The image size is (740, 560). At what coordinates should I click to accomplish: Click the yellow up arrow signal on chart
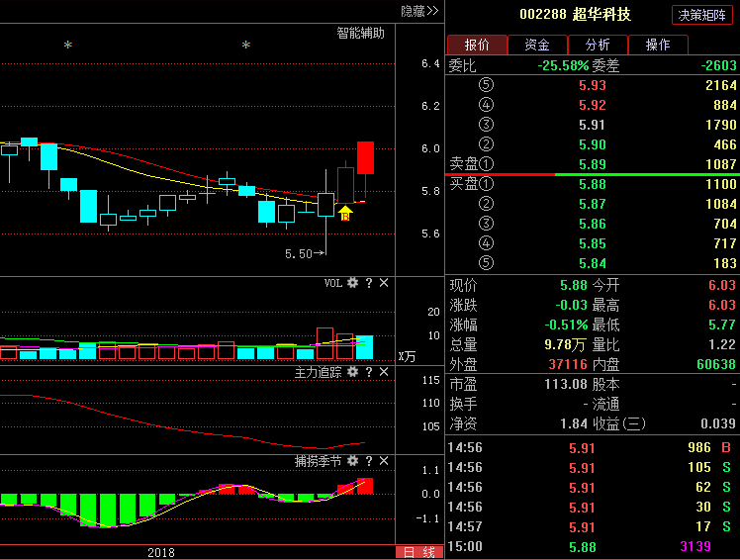coord(345,212)
